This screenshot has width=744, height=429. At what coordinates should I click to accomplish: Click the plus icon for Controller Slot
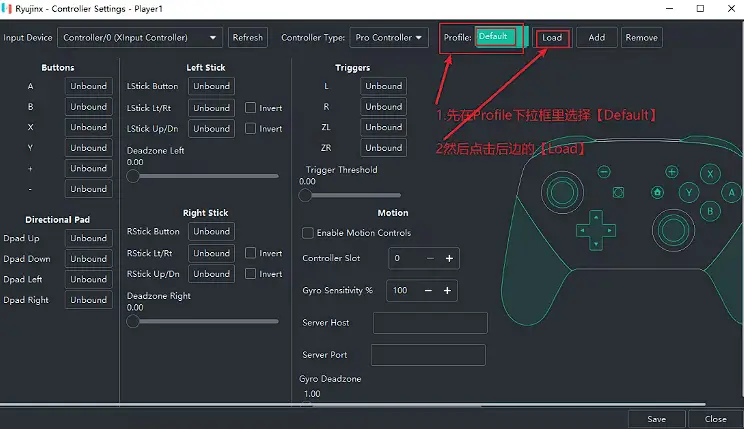point(449,258)
